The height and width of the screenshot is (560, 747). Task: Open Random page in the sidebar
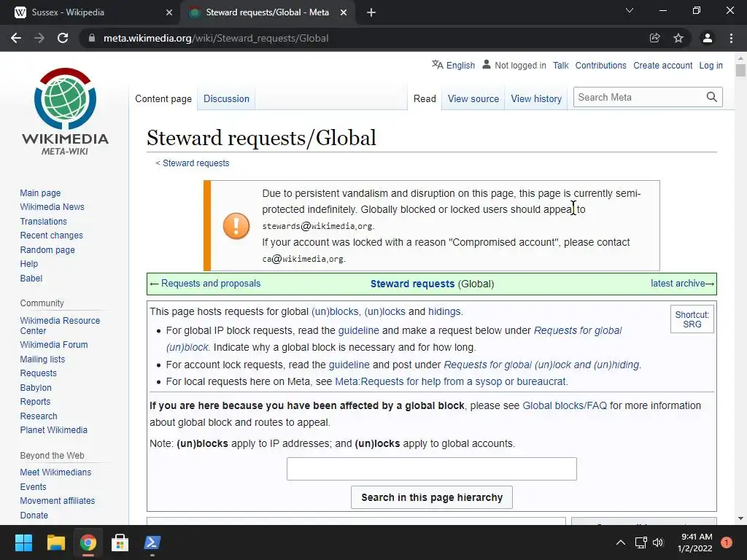[47, 249]
